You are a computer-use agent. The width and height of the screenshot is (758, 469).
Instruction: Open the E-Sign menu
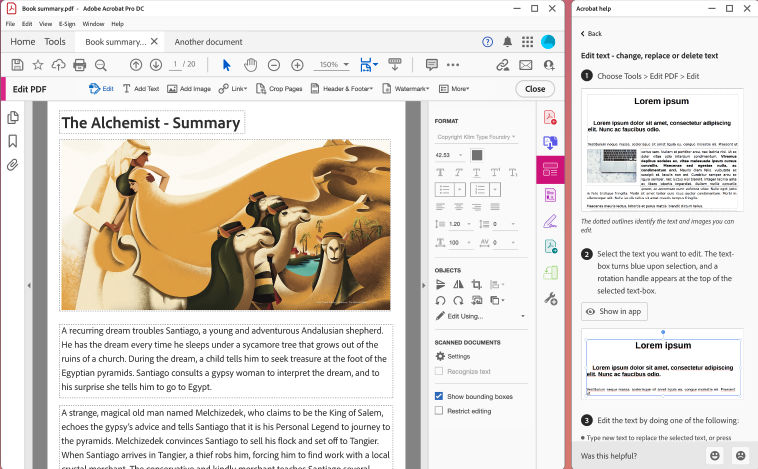67,23
